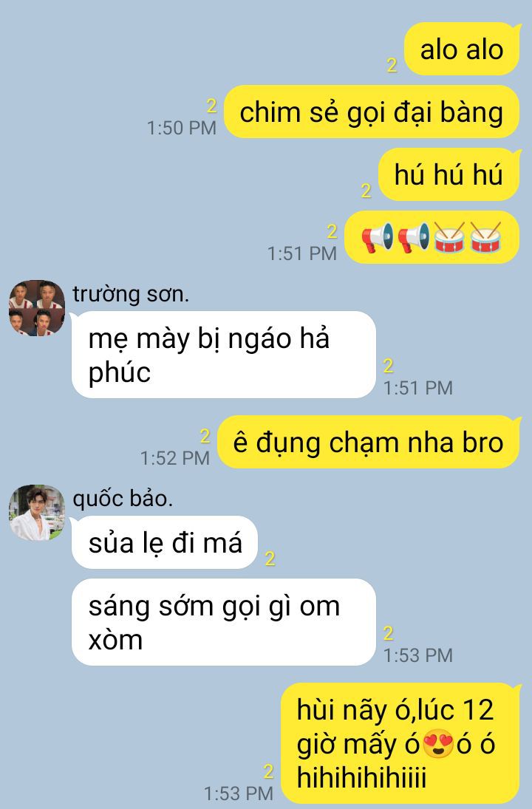Open quốc bảo's profile picture

(x=37, y=512)
